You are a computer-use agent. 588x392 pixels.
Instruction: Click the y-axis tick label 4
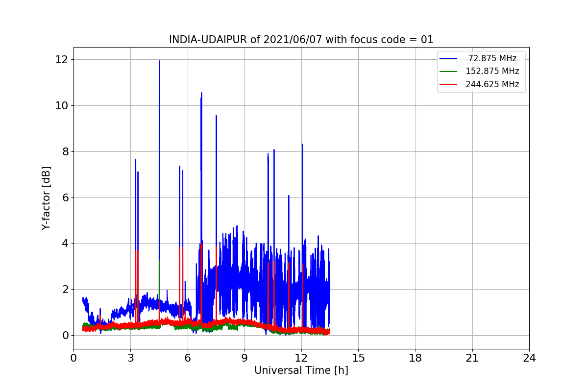click(65, 244)
